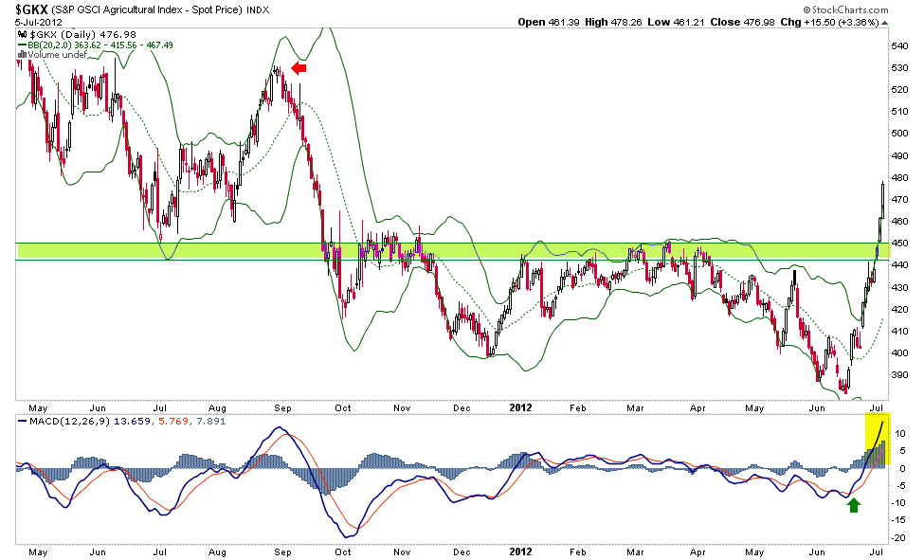Click the volume bars icon beside Volume undef
Viewport: 924px width, 560px height.
23,55
